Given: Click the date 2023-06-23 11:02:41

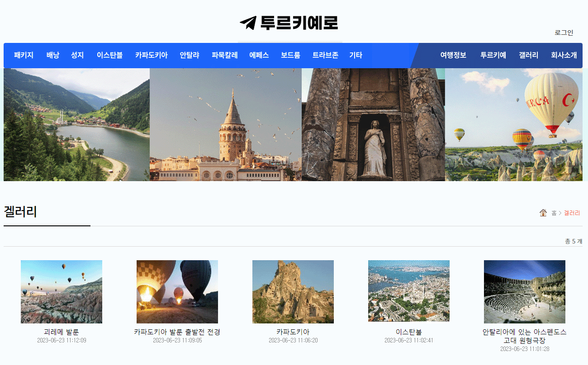Looking at the screenshot, I should (x=409, y=340).
